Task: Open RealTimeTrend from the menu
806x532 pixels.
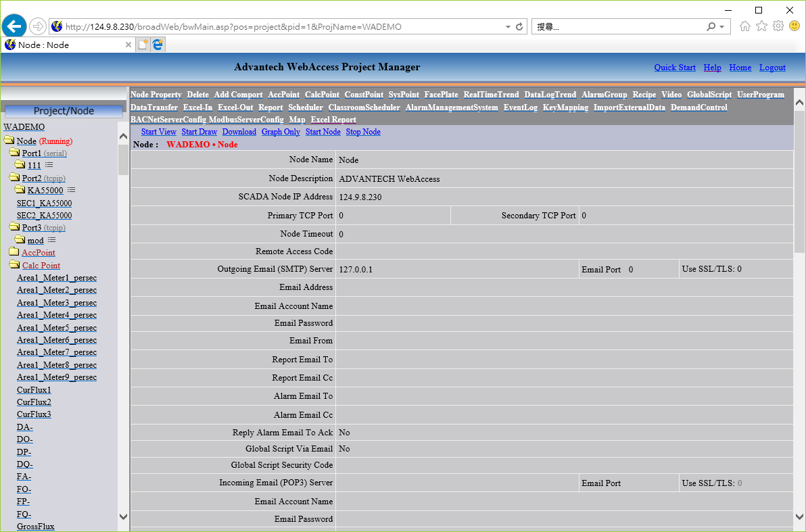Action: (x=491, y=95)
